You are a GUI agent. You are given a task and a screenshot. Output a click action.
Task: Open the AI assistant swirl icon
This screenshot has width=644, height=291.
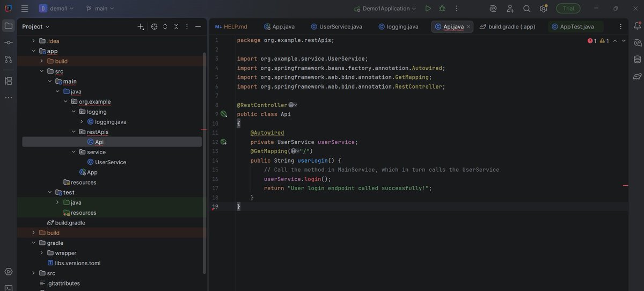[x=493, y=9]
